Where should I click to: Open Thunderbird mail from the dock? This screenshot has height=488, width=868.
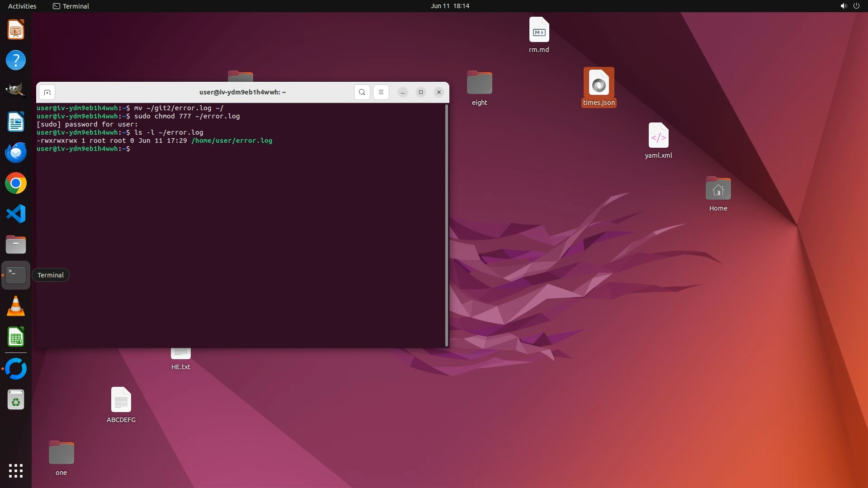[16, 153]
